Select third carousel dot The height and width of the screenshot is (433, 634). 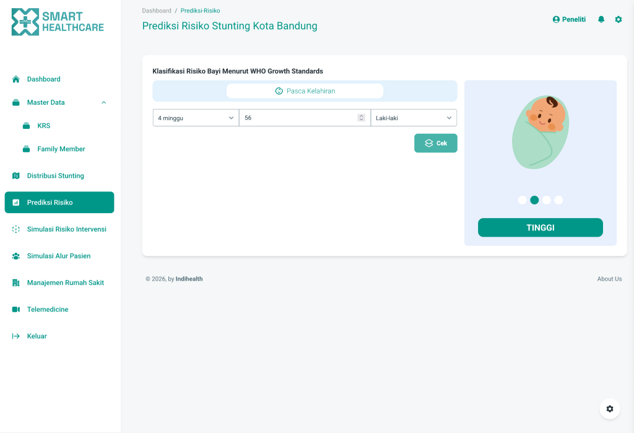(x=547, y=200)
